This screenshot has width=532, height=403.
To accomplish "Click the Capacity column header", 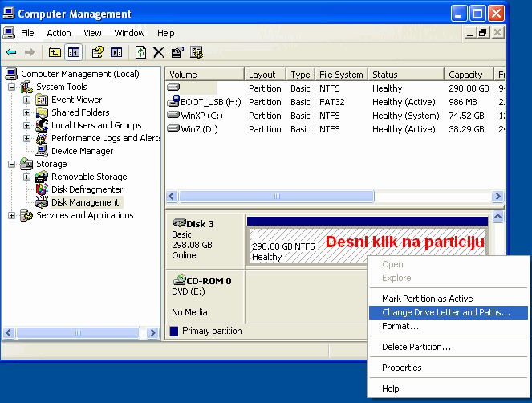I will tap(465, 75).
